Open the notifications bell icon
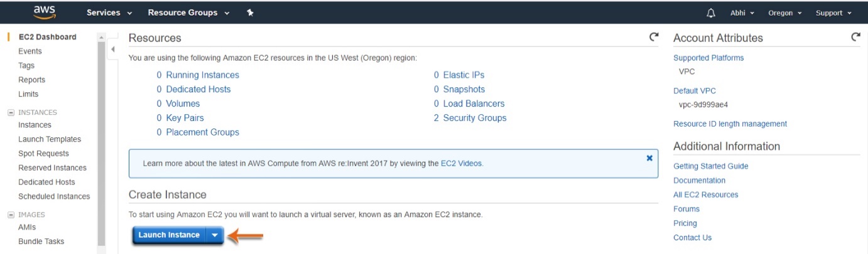 [x=711, y=13]
